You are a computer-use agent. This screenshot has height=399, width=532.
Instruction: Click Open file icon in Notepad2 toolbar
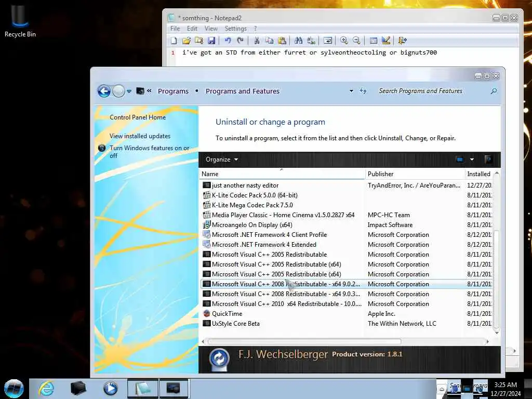(187, 41)
